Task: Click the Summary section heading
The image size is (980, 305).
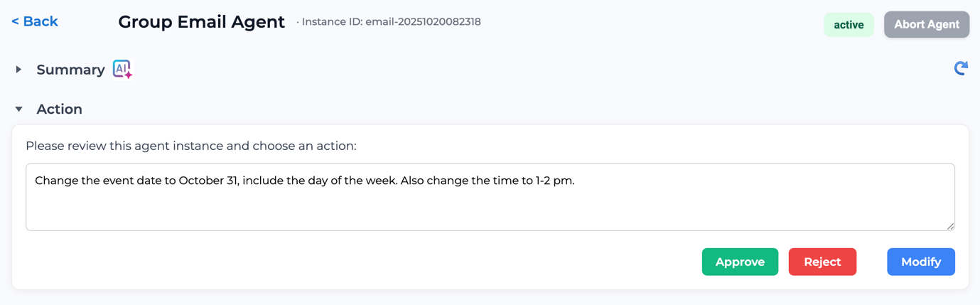Action: 70,70
